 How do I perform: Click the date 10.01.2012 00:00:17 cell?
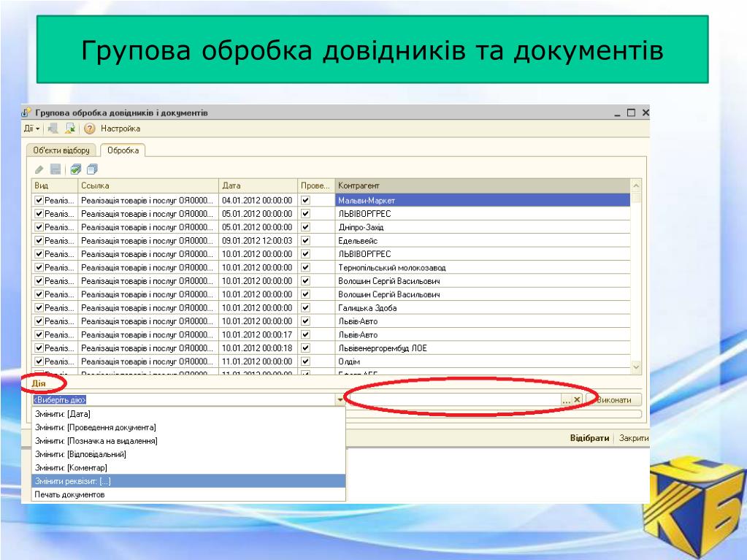click(258, 335)
